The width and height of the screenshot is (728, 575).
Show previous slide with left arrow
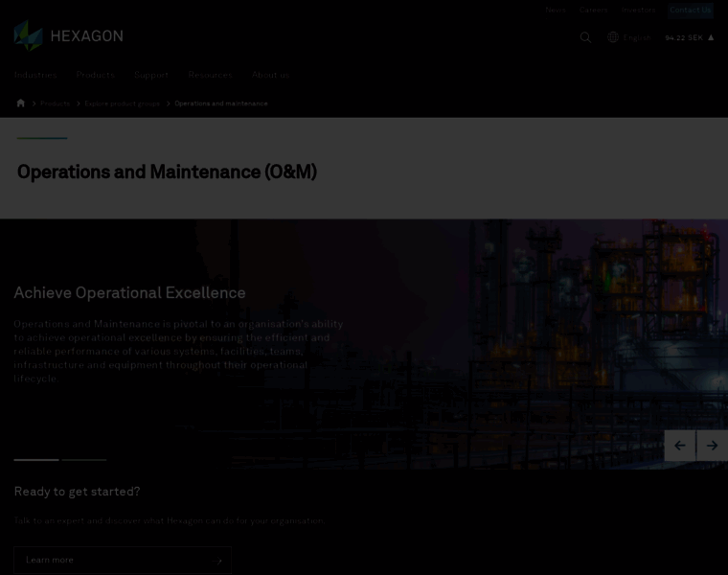tap(680, 446)
